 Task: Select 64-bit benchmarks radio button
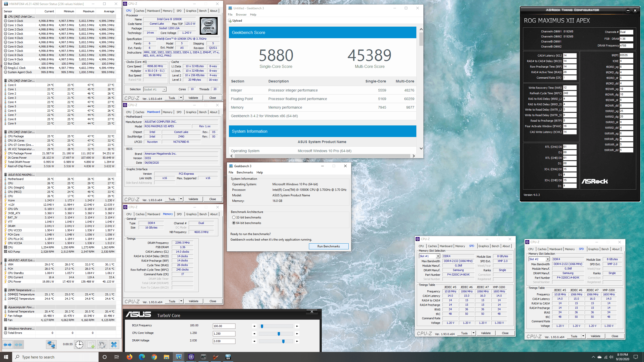(x=234, y=223)
